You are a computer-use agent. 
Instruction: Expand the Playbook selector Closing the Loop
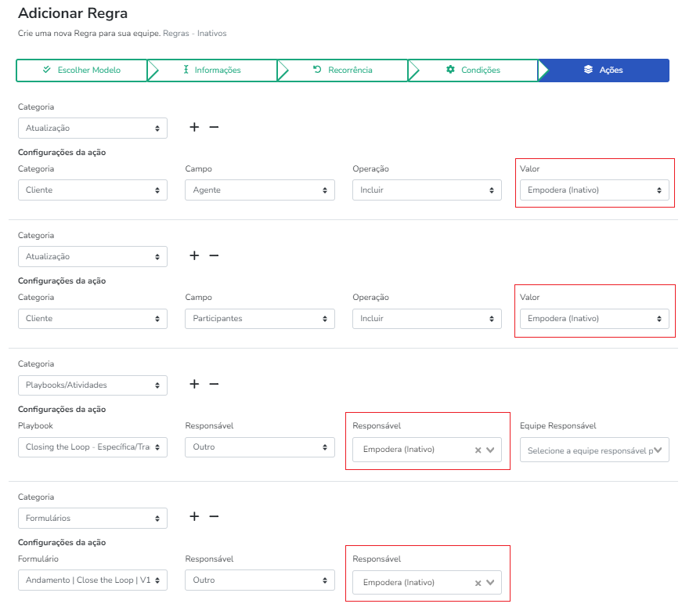pos(92,447)
